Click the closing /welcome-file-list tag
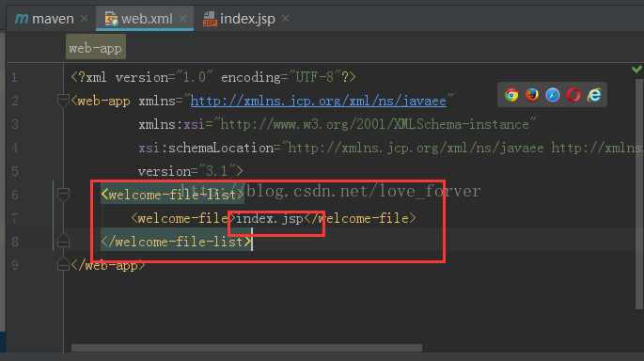This screenshot has height=361, width=644. click(x=176, y=242)
